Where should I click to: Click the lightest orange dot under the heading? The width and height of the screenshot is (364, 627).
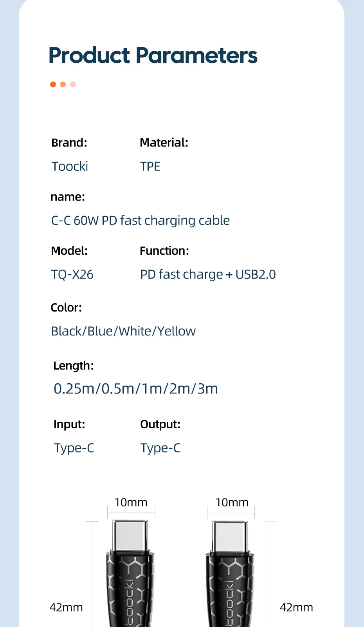[x=73, y=84]
